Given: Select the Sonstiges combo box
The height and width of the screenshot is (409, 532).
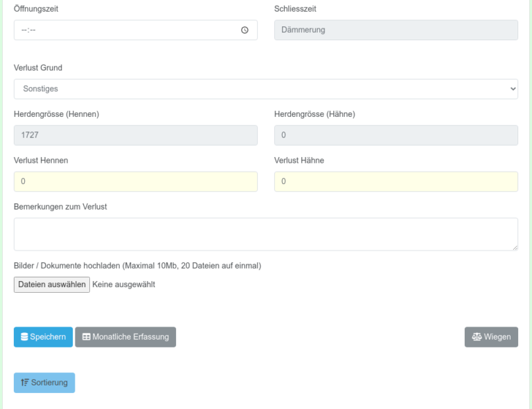Looking at the screenshot, I should tap(266, 89).
